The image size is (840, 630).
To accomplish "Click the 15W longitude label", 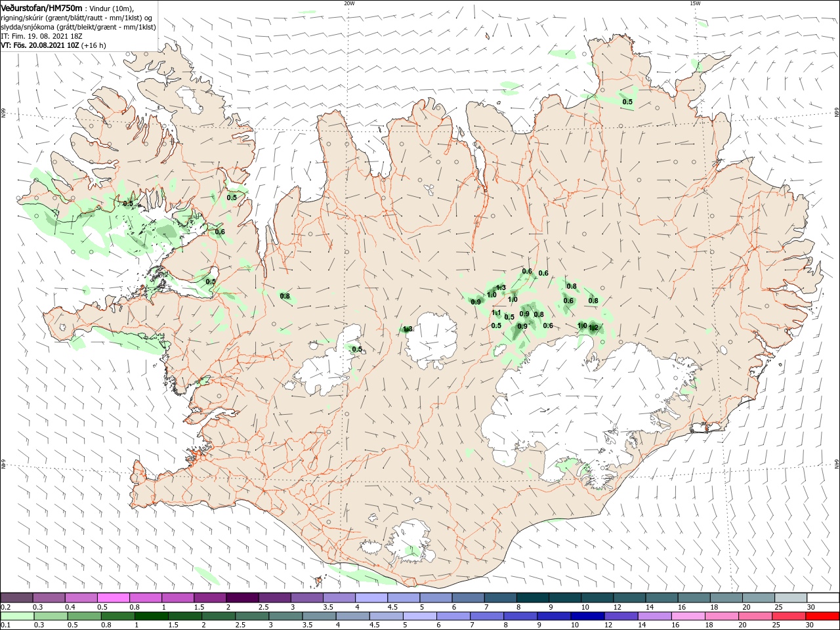I will pos(695,3).
